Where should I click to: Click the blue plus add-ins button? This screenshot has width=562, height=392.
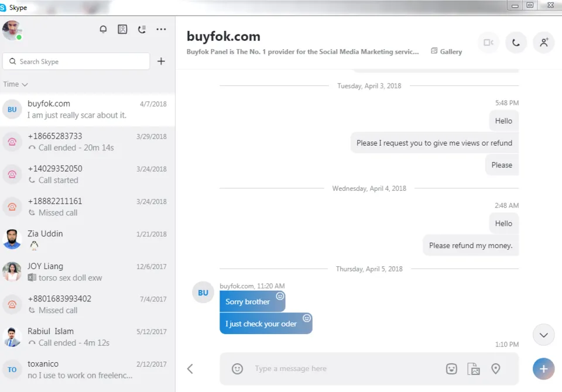tap(544, 369)
